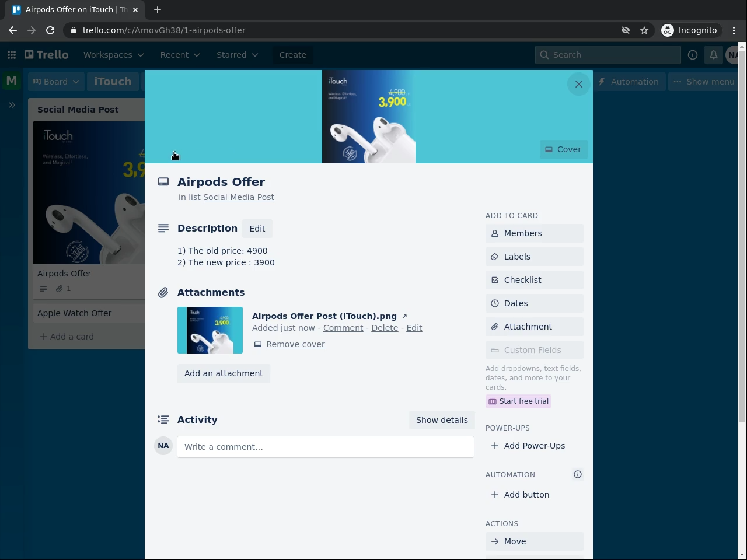This screenshot has width=747, height=560.
Task: Open the Social Media Post list link
Action: tap(239, 197)
